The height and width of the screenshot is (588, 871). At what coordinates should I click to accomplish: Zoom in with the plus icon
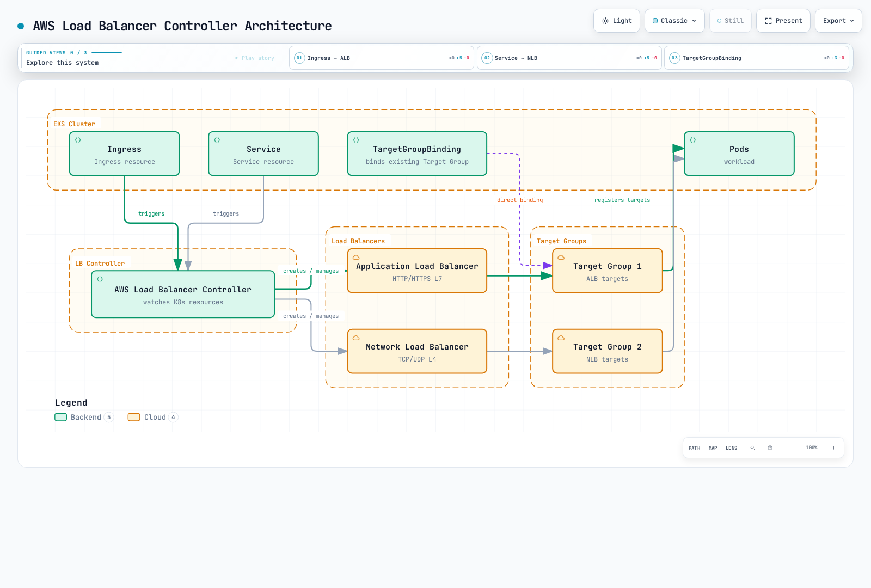[x=833, y=448]
